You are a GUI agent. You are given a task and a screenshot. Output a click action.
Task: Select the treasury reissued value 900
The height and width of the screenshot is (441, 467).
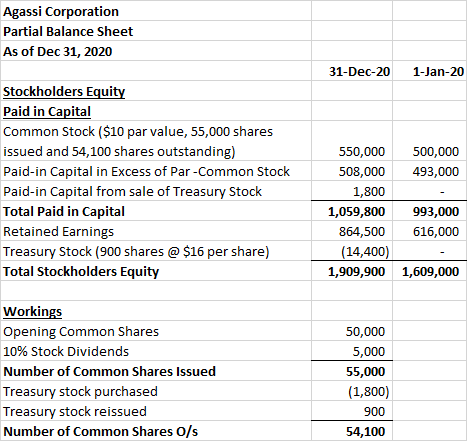[375, 412]
